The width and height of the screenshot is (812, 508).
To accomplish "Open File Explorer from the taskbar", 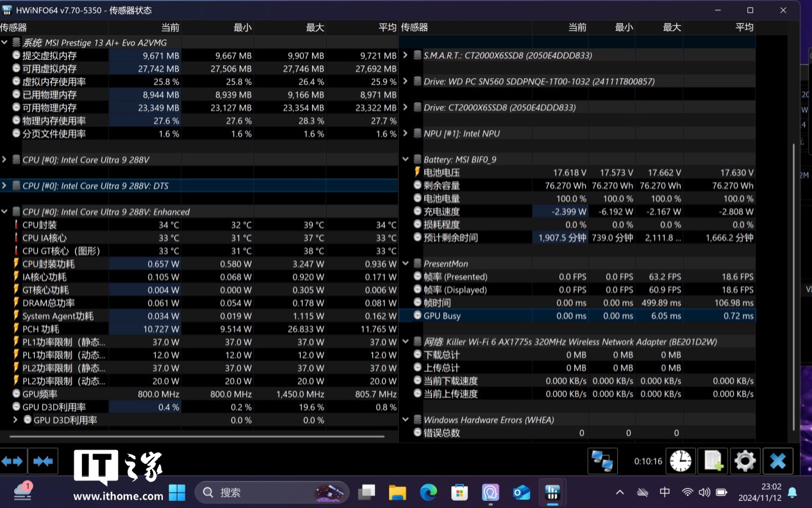I will 397,493.
